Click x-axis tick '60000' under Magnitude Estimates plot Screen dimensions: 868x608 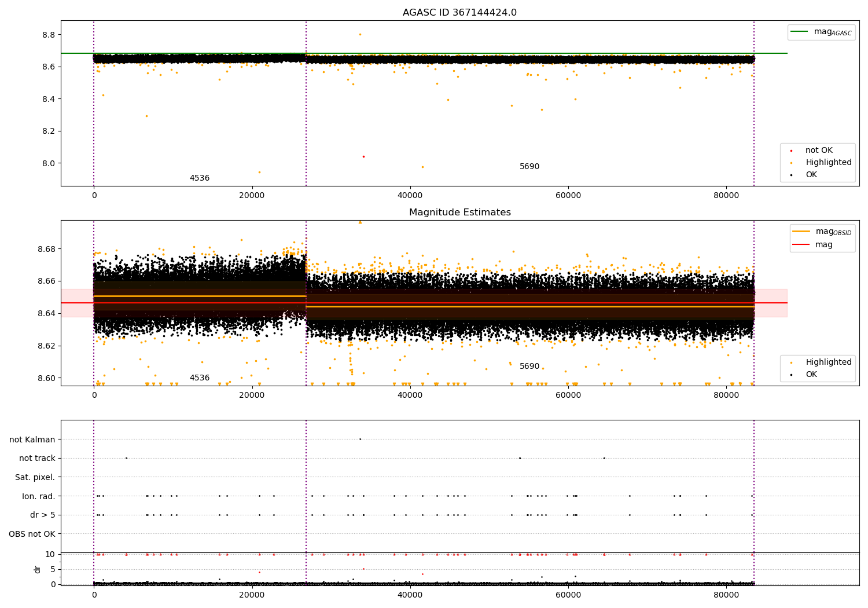568,395
